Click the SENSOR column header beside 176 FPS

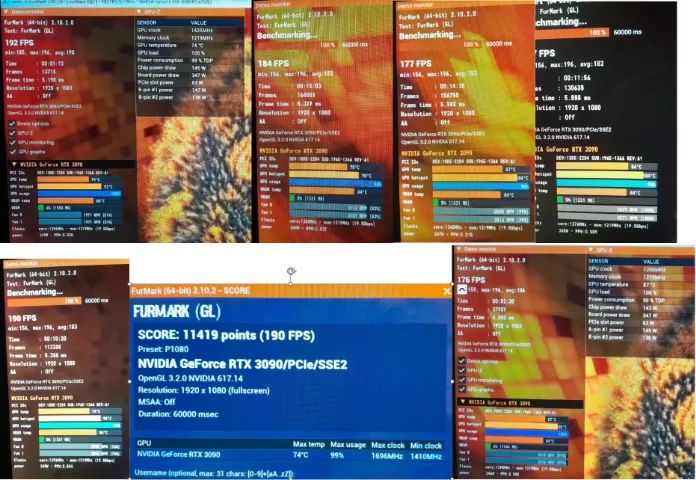pos(598,261)
